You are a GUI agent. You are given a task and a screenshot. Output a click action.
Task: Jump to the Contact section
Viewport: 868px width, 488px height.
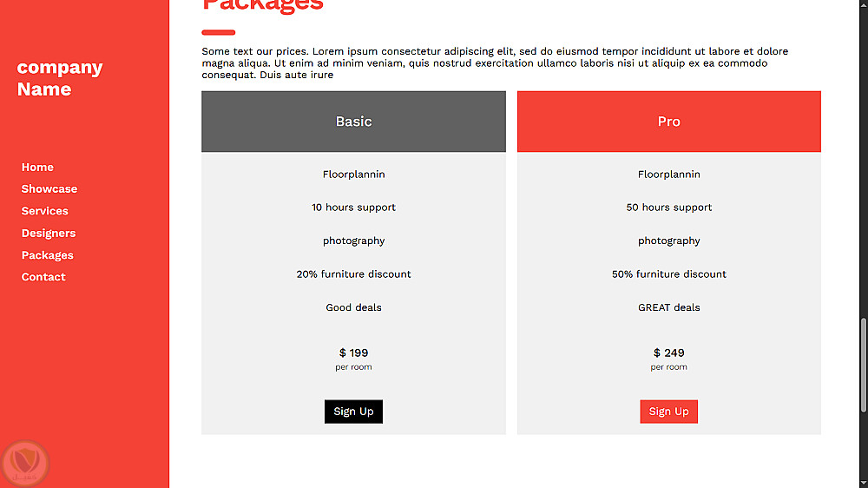click(x=43, y=277)
